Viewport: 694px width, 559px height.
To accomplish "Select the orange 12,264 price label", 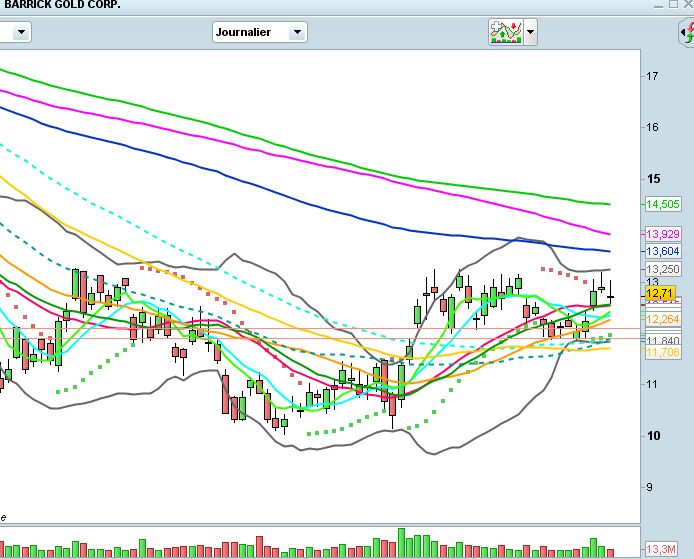I will pos(662,320).
